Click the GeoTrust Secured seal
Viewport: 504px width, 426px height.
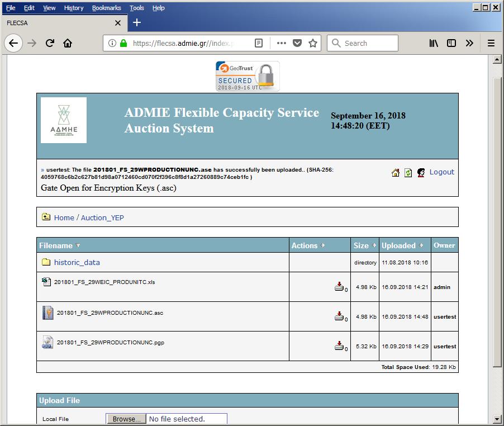click(248, 77)
